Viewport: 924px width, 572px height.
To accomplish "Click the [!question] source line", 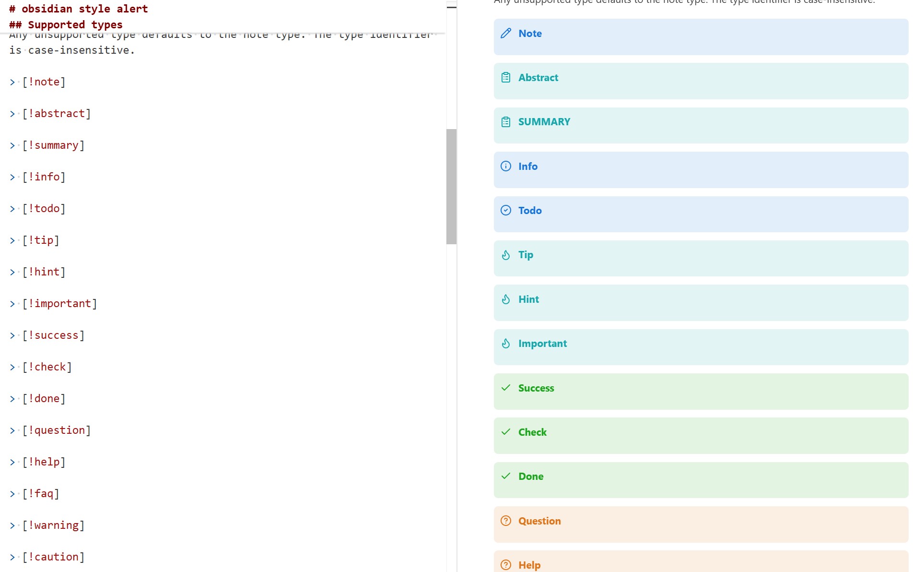I will (x=57, y=430).
